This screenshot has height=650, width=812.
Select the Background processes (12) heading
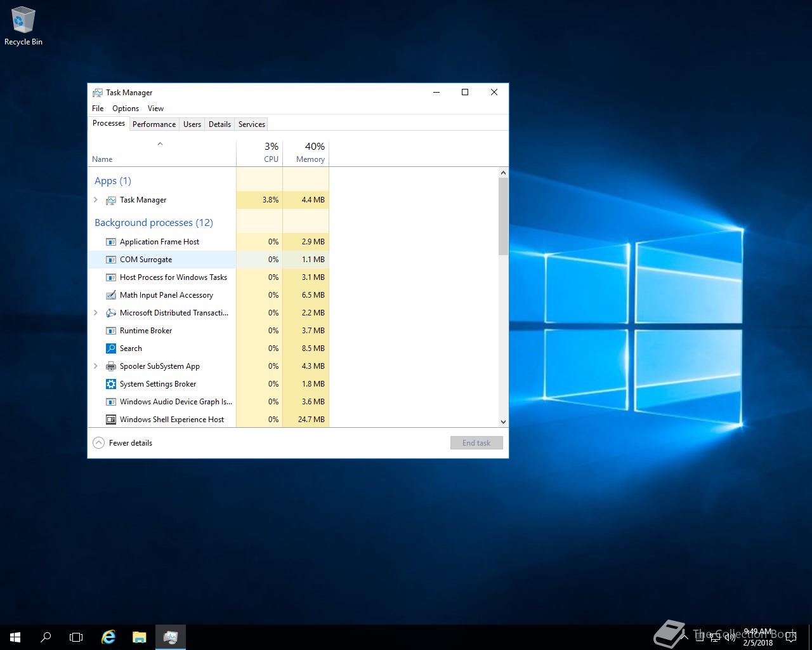coord(154,223)
